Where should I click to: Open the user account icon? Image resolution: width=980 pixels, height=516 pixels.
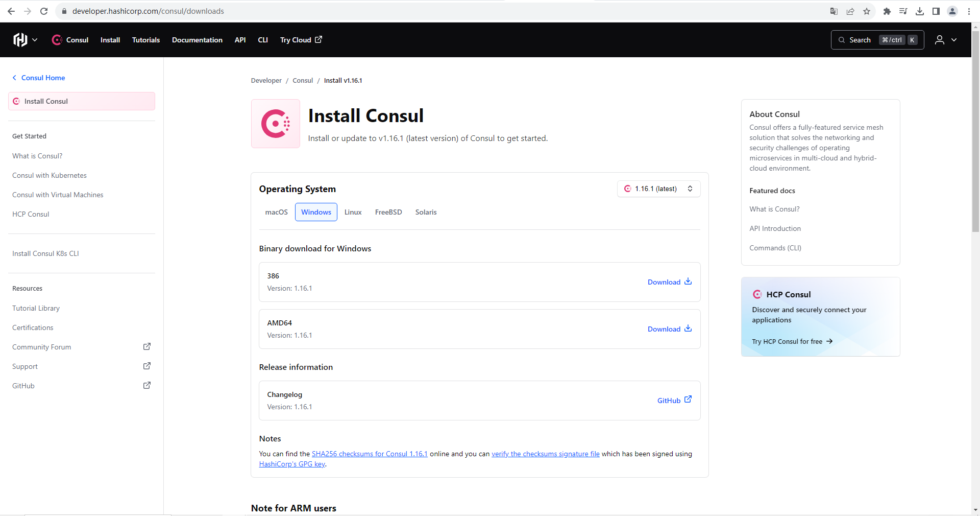939,40
